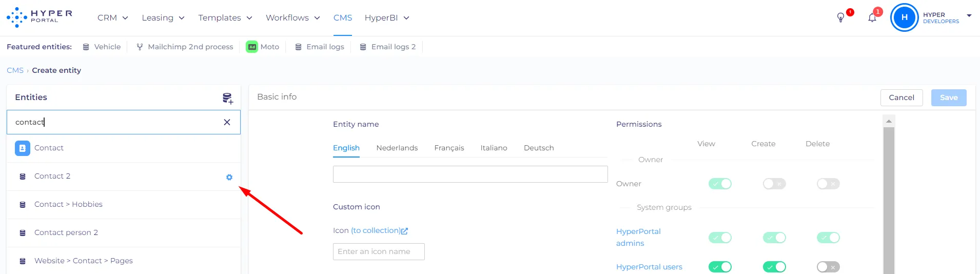Click the Email logs database icon
The image size is (980, 274).
coord(298,47)
